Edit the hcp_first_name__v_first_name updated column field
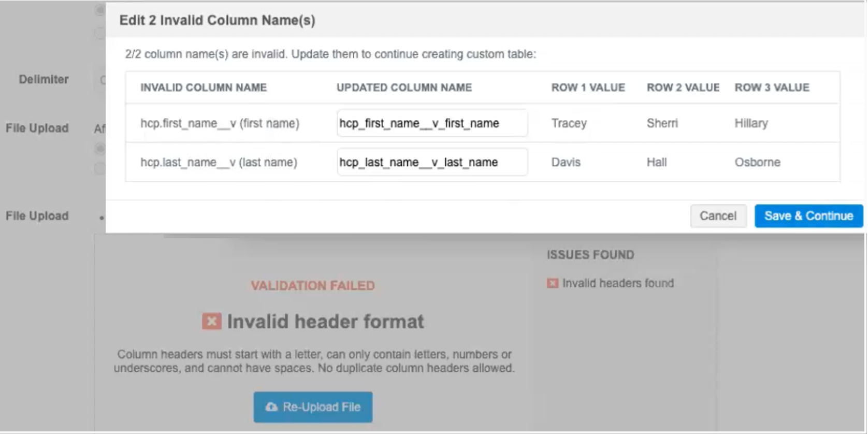868x434 pixels. pos(432,123)
